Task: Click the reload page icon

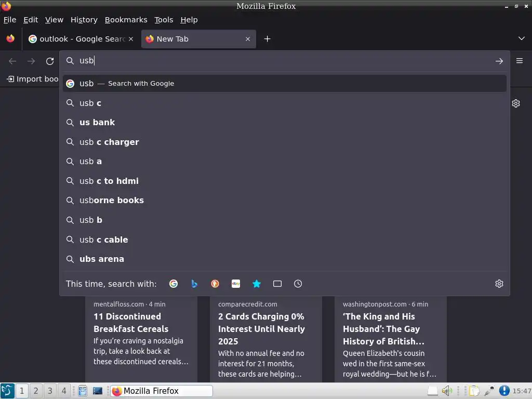Action: (50, 61)
